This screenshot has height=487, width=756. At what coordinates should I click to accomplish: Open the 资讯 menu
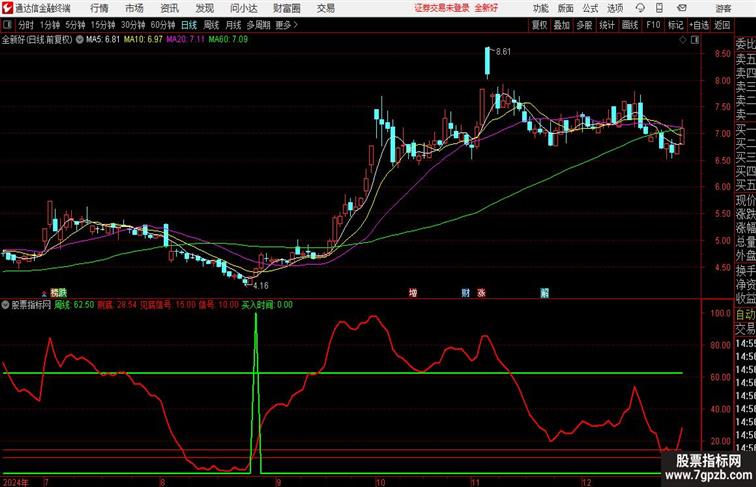click(x=170, y=8)
